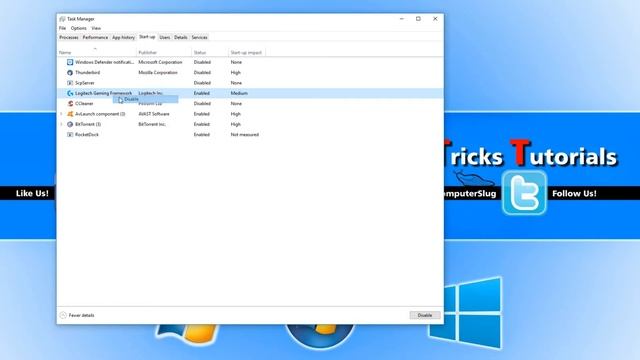Image resolution: width=640 pixels, height=360 pixels.
Task: Select the ScpServer row name
Action: [84, 83]
